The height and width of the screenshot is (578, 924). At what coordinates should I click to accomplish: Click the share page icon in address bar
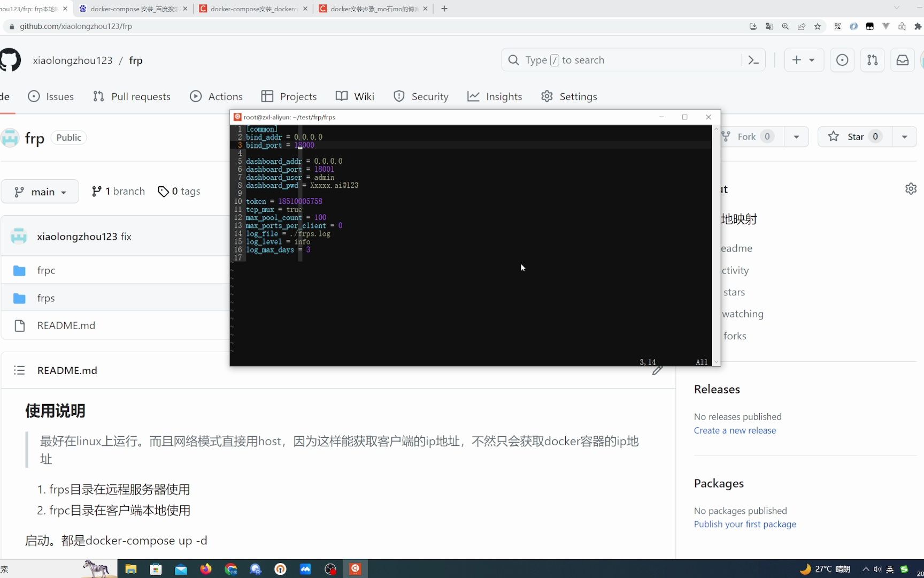pos(801,26)
